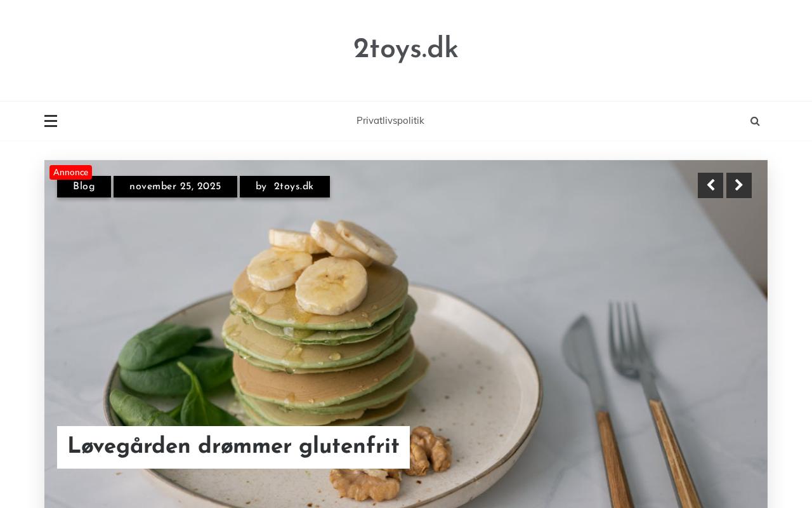Open the hamburger sidebar menu

click(51, 121)
